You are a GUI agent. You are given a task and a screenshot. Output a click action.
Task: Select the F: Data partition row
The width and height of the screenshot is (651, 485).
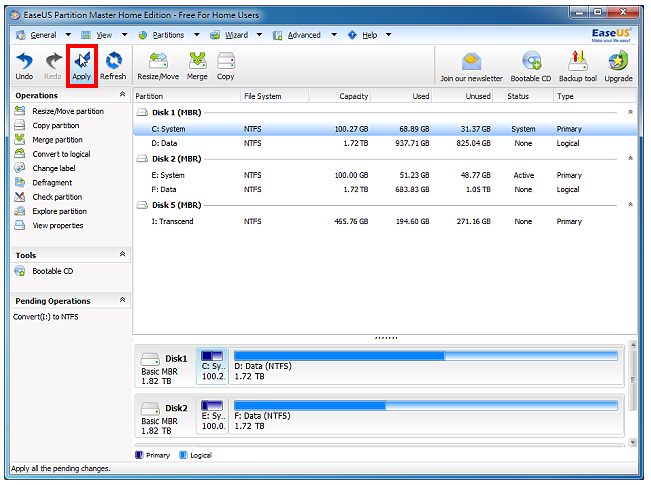pyautogui.click(x=385, y=189)
